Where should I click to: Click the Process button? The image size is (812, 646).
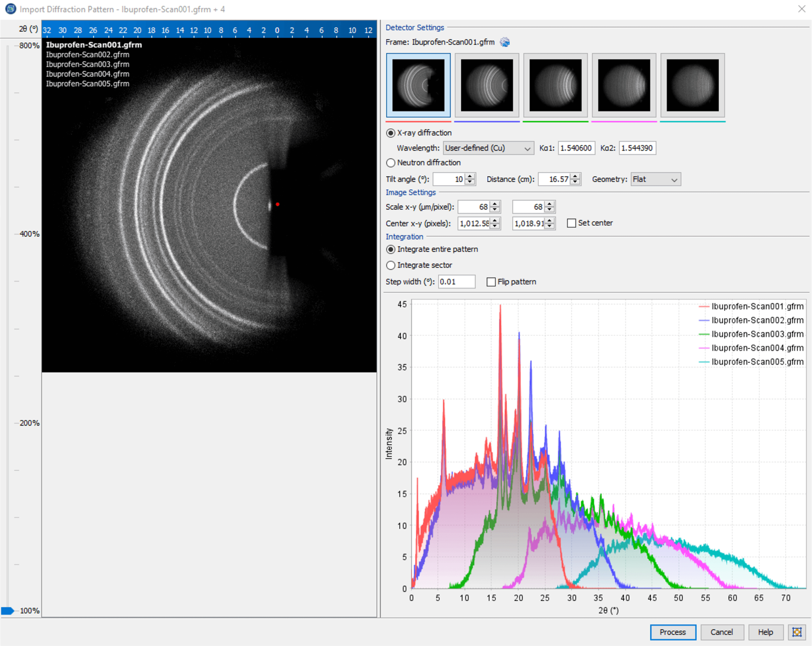[x=673, y=632]
